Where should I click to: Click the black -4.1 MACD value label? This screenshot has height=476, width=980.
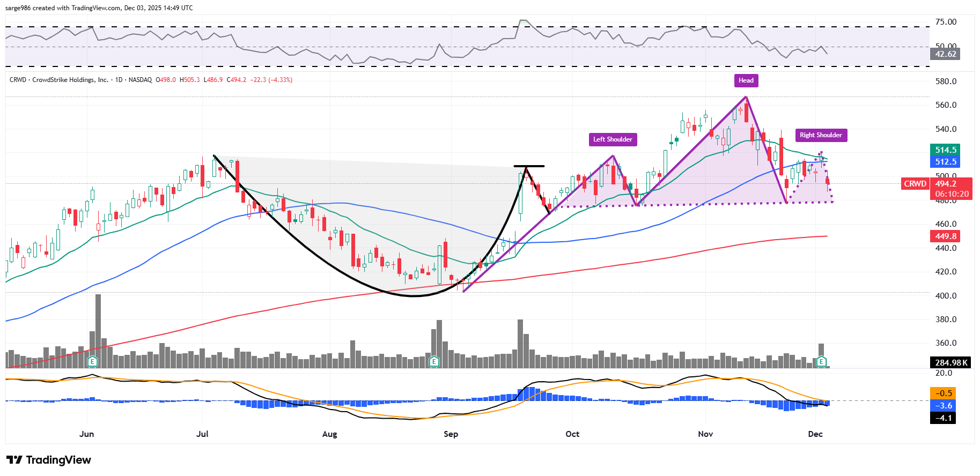pos(944,418)
